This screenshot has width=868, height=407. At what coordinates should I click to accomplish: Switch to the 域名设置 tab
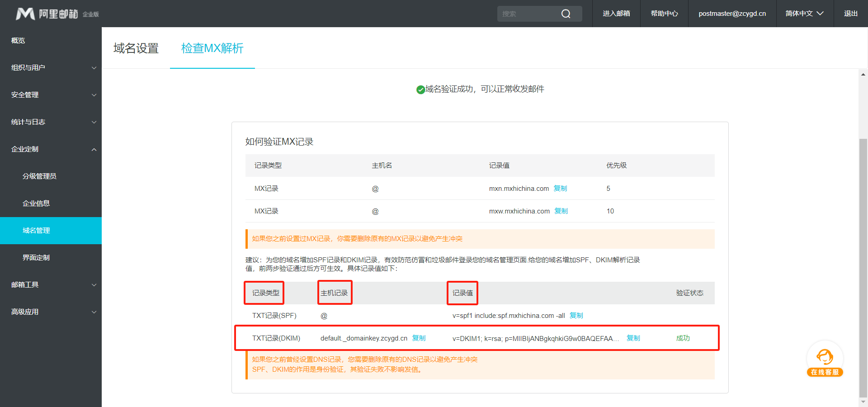tap(136, 48)
